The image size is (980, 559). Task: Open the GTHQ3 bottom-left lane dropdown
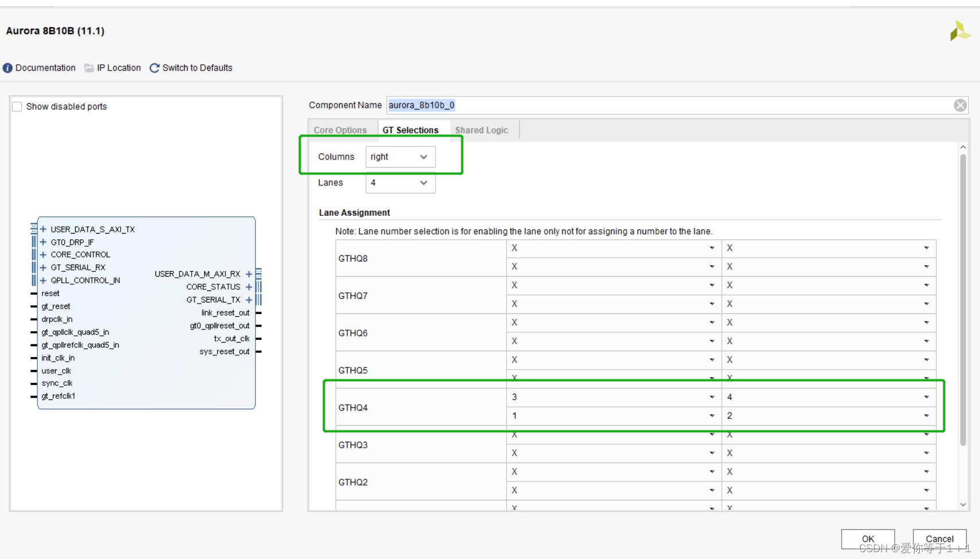pyautogui.click(x=613, y=453)
